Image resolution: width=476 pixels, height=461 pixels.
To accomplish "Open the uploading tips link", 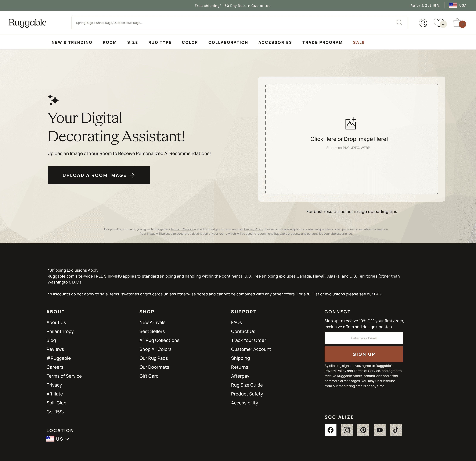I will point(382,211).
